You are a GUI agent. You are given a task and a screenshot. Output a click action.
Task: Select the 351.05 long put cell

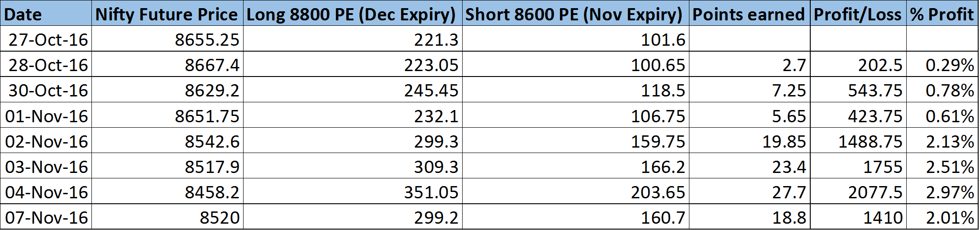pos(352,191)
